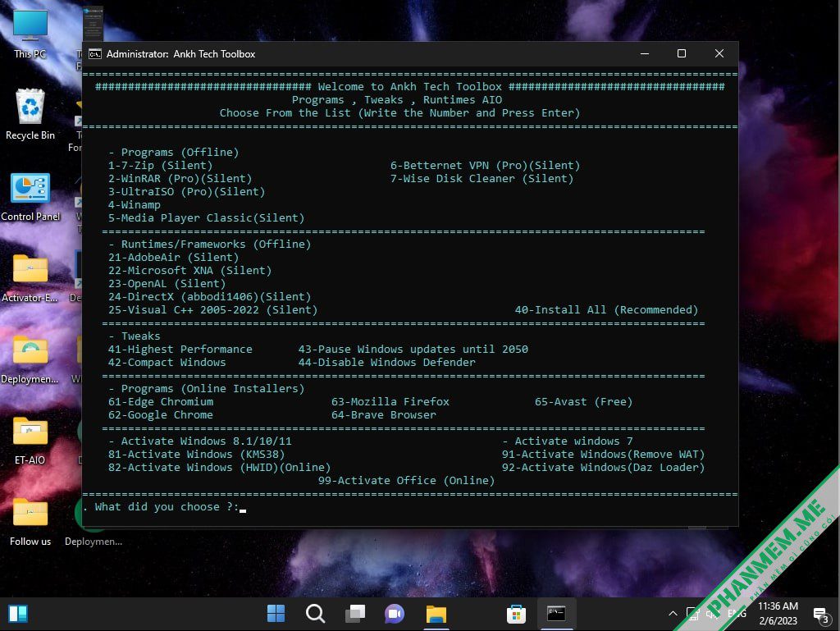Viewport: 840px width, 631px height.
Task: Click '64-Brave Browser' text
Action: (x=384, y=414)
